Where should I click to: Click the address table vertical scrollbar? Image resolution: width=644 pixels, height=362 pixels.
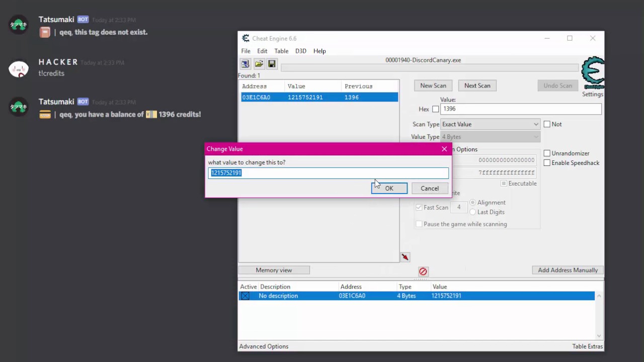click(x=599, y=316)
